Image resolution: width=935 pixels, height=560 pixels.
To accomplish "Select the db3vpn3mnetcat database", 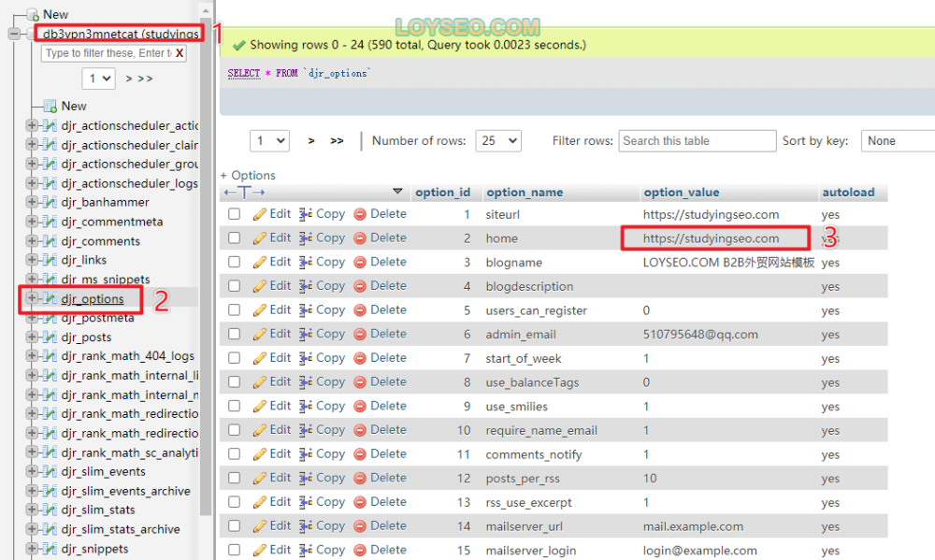I will pyautogui.click(x=121, y=34).
